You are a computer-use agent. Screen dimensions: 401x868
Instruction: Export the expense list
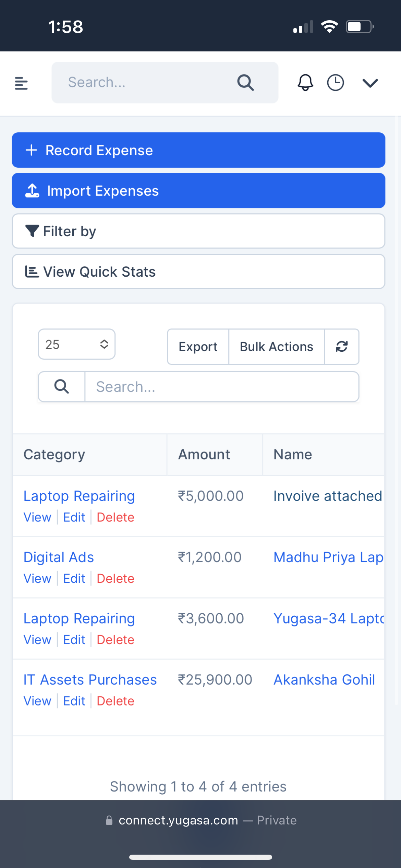[x=198, y=347]
